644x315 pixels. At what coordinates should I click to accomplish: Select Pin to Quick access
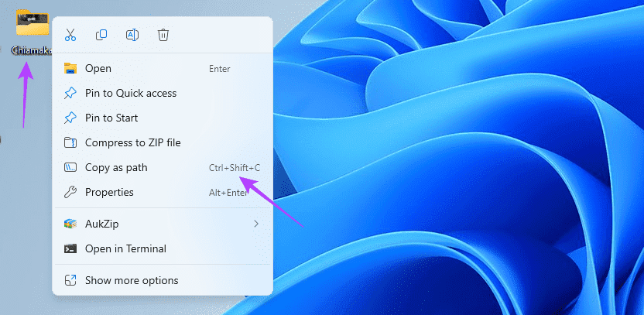point(163,93)
